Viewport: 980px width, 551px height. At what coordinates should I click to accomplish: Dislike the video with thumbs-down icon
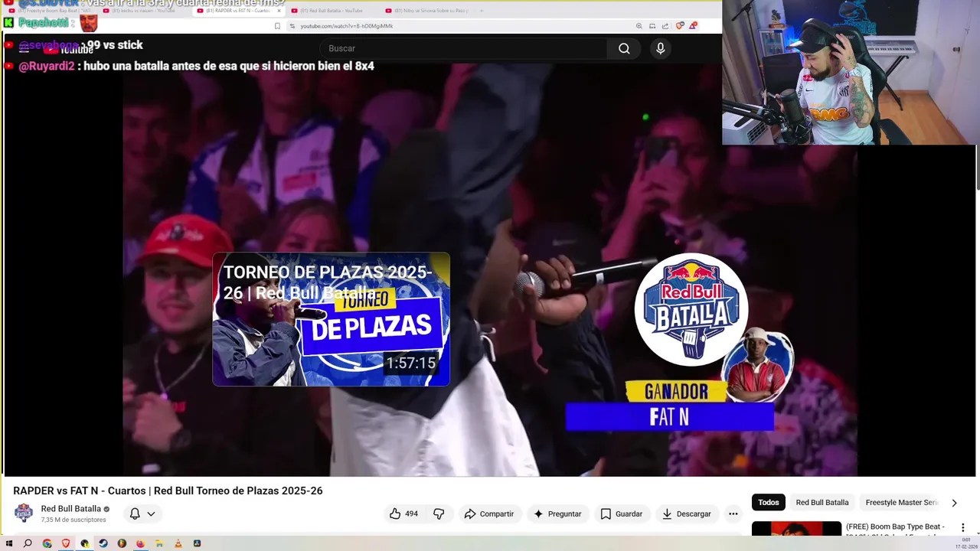439,514
